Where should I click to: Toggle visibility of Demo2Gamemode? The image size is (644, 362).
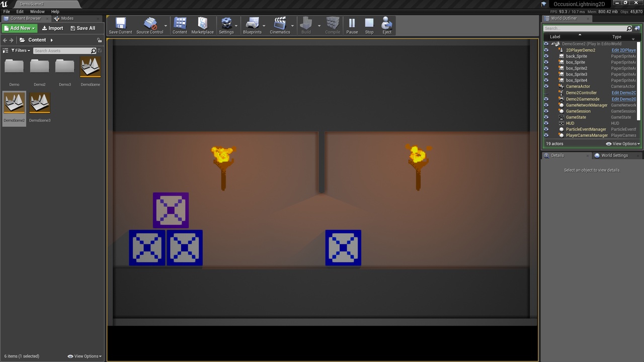546,99
